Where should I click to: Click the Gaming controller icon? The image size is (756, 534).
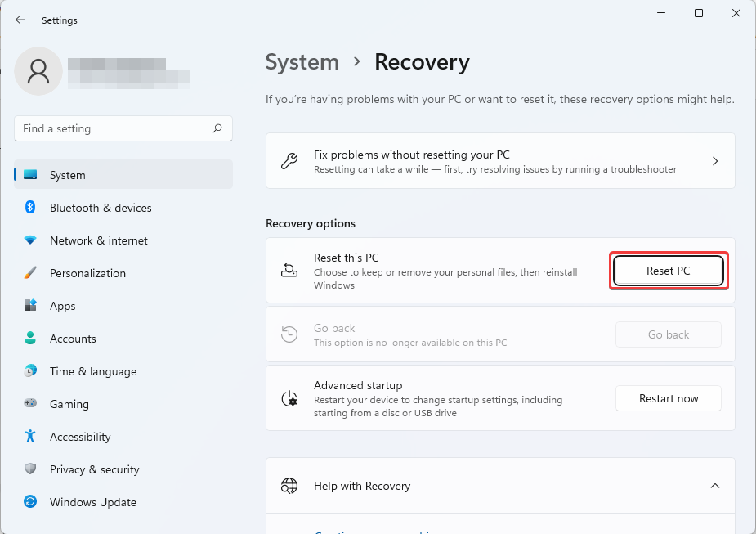click(x=31, y=404)
